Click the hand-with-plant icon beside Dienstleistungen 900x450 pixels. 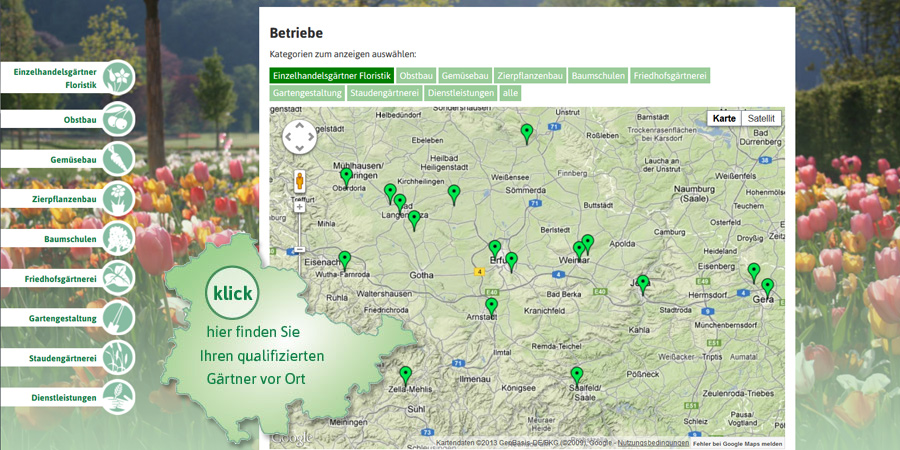pyautogui.click(x=119, y=397)
